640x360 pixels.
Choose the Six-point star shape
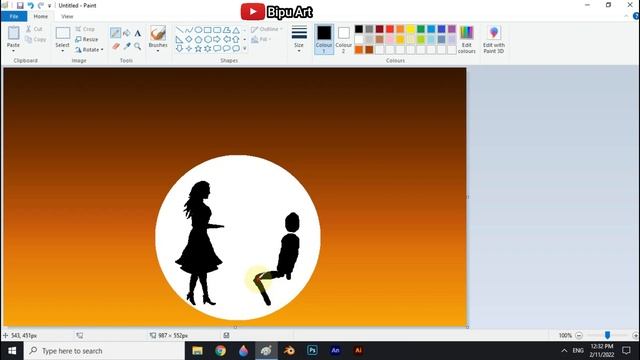click(207, 49)
